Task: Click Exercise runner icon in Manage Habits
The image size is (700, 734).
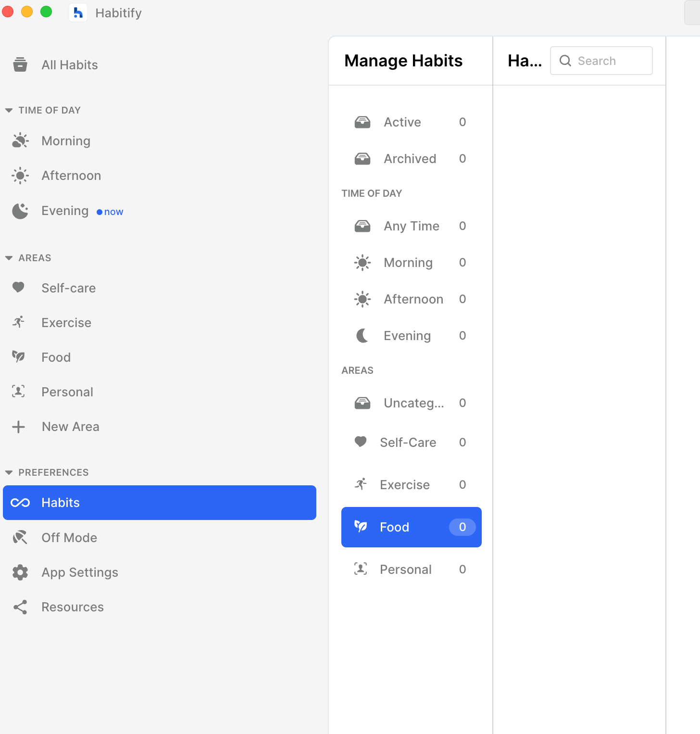Action: tap(361, 484)
